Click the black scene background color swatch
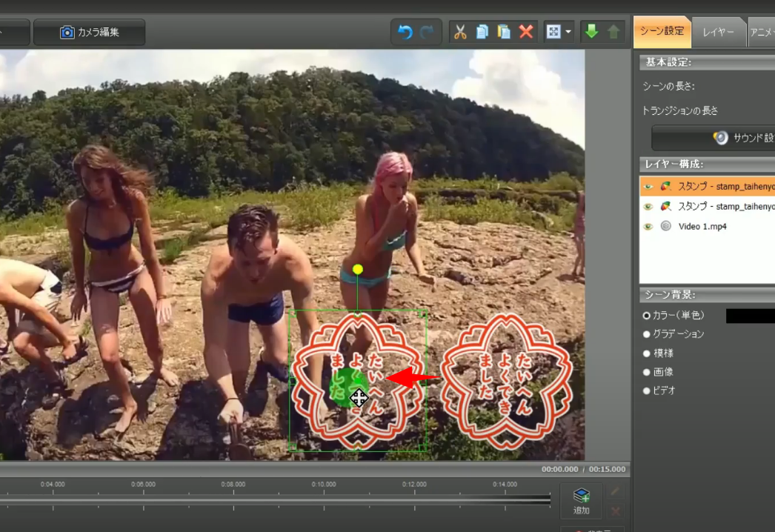 coord(750,316)
